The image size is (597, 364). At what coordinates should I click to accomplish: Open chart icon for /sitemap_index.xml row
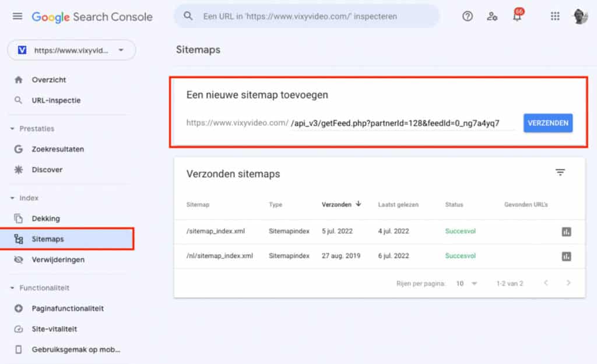point(567,232)
